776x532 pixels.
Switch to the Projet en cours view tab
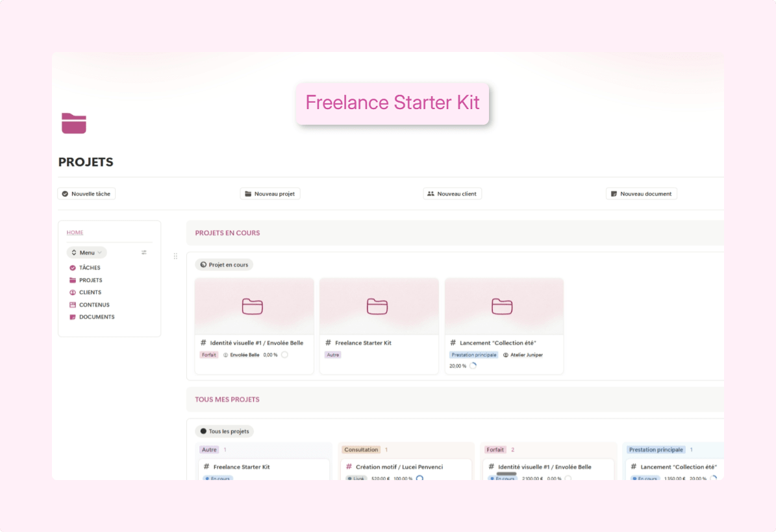[224, 265]
